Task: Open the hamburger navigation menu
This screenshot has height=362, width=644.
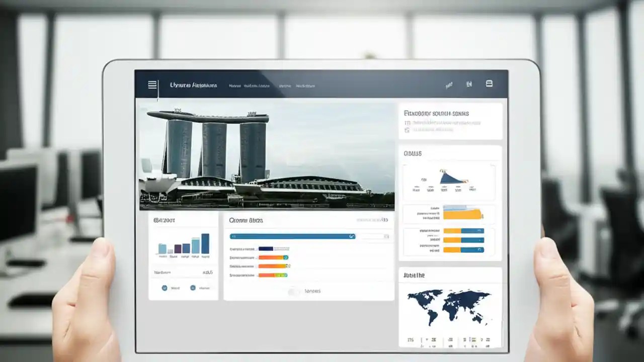Action: (152, 84)
